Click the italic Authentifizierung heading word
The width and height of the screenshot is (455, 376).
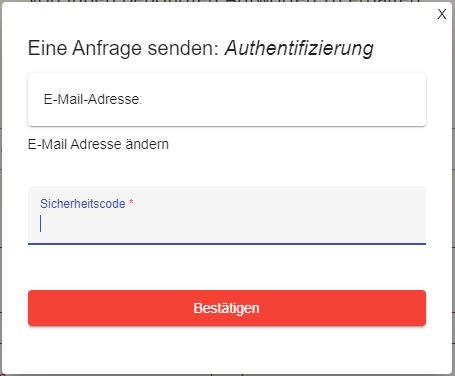coord(299,48)
